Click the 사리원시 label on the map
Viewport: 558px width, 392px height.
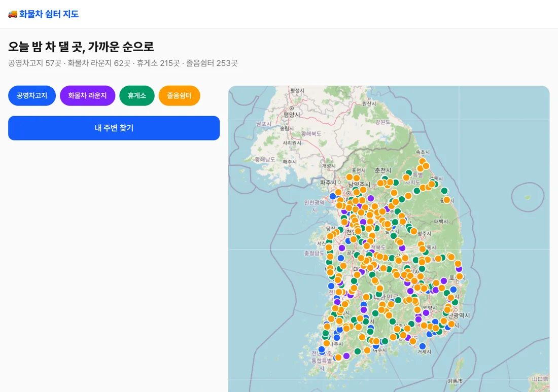point(292,142)
